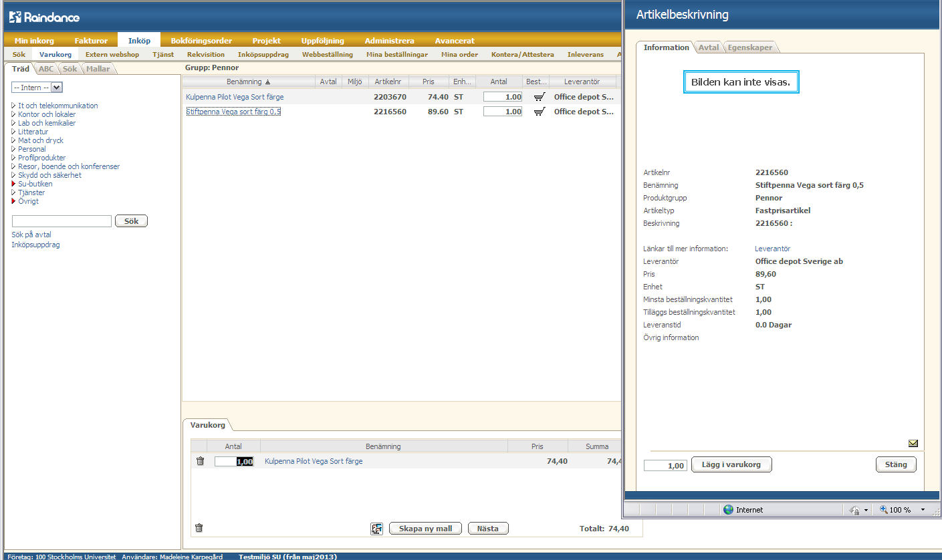Open the Fakturor menu

coord(91,41)
